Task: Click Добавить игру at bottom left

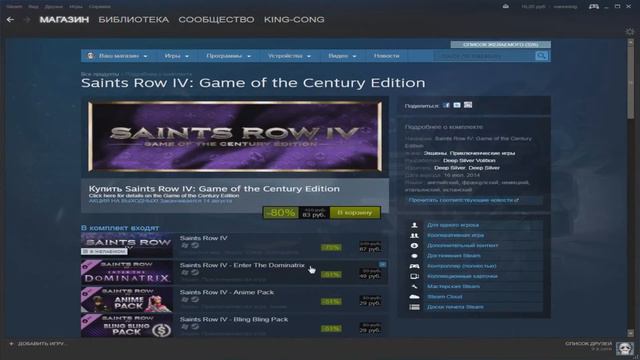Action: (41, 344)
